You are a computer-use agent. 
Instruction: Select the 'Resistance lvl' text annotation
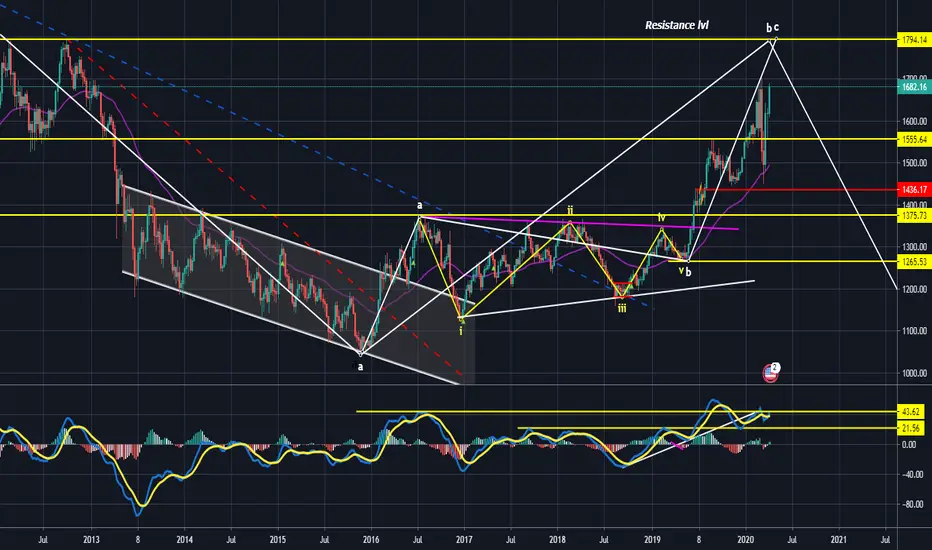tap(676, 25)
